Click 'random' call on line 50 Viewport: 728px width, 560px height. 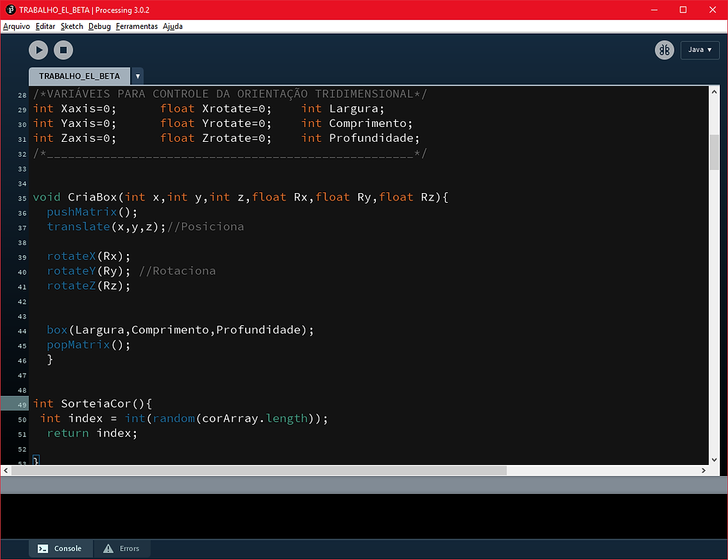click(174, 419)
